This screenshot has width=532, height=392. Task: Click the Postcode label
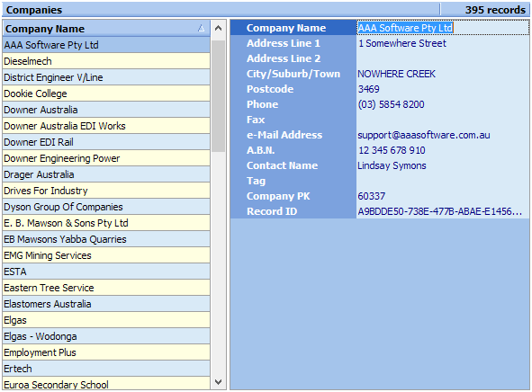[x=270, y=89]
